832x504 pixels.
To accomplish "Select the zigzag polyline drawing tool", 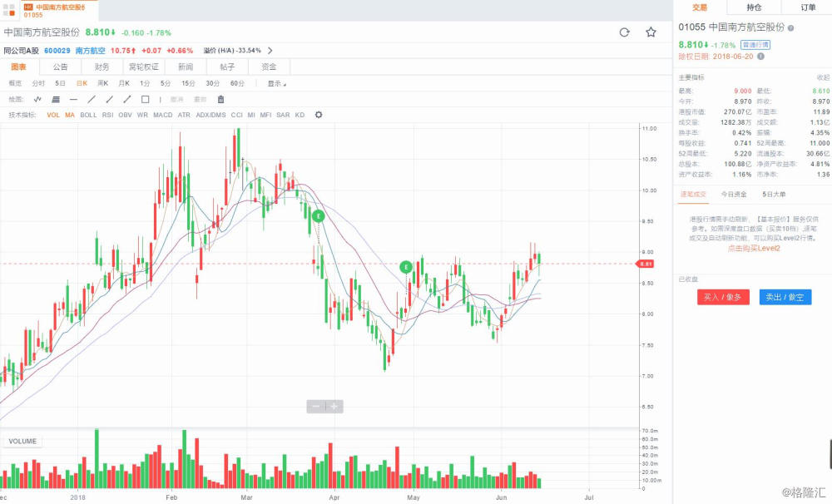I will pyautogui.click(x=37, y=99).
